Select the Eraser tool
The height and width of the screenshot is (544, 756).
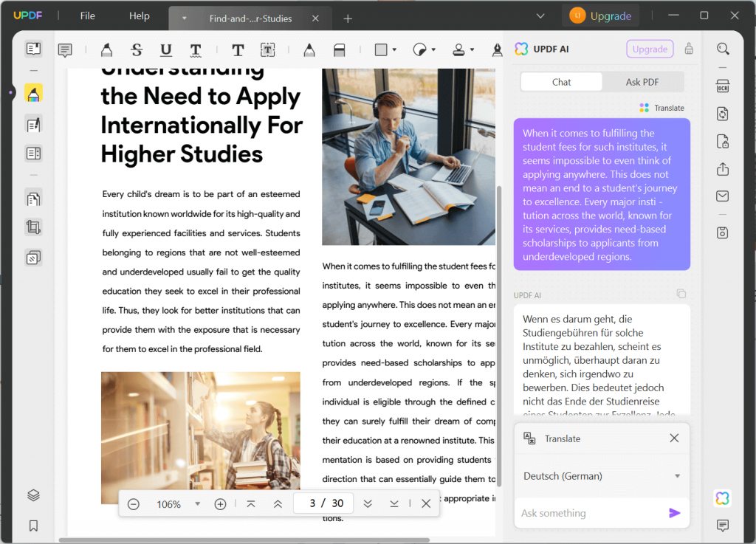[x=339, y=50]
